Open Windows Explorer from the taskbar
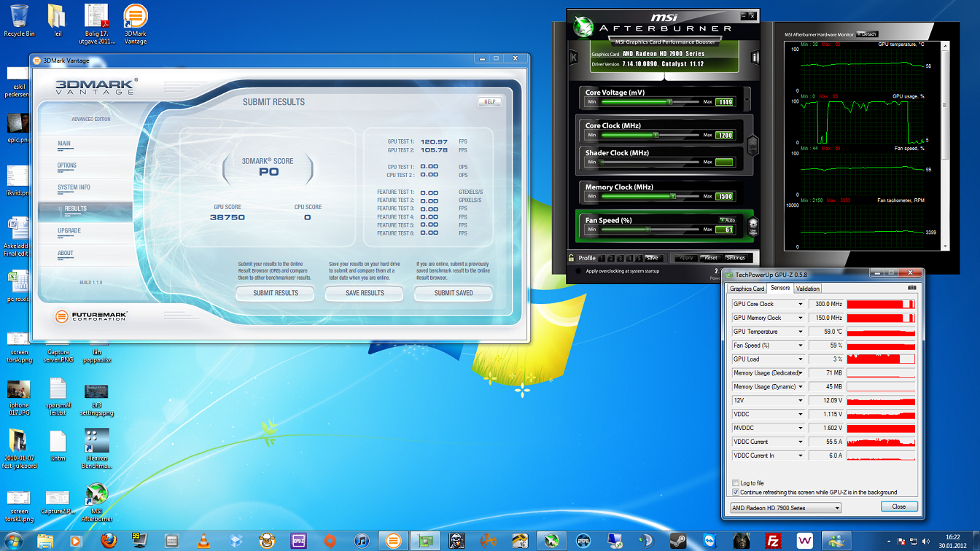Viewport: 980px width, 551px height. click(x=45, y=541)
